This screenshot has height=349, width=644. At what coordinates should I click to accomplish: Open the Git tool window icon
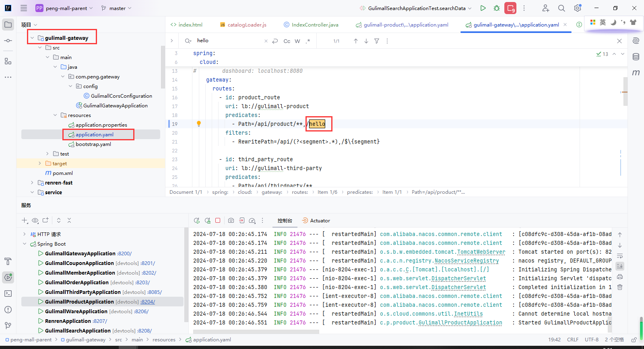8,326
